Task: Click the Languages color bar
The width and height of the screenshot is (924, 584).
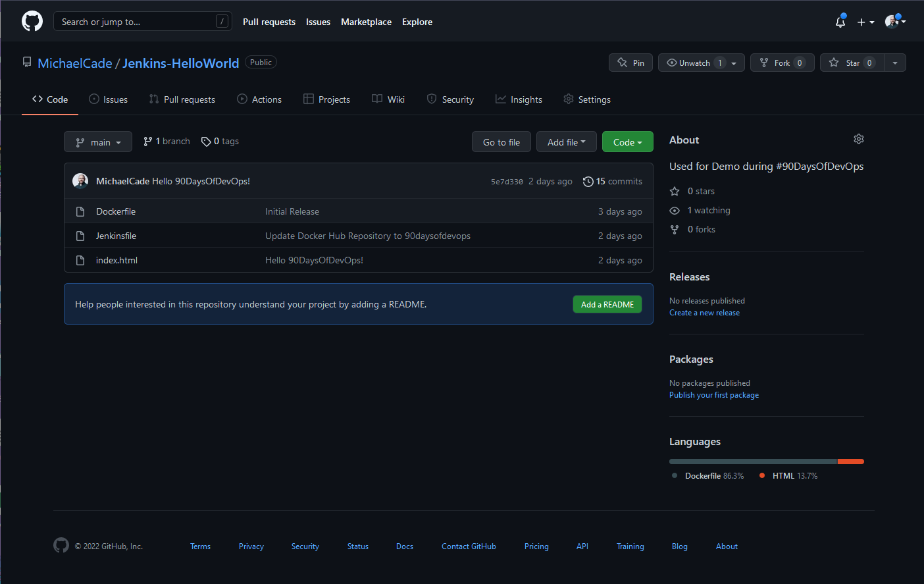Action: pyautogui.click(x=766, y=462)
